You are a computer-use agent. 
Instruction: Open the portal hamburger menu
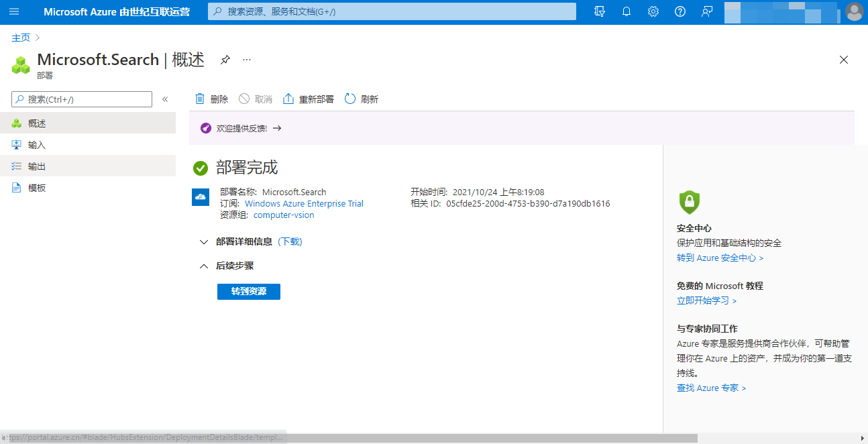point(14,11)
